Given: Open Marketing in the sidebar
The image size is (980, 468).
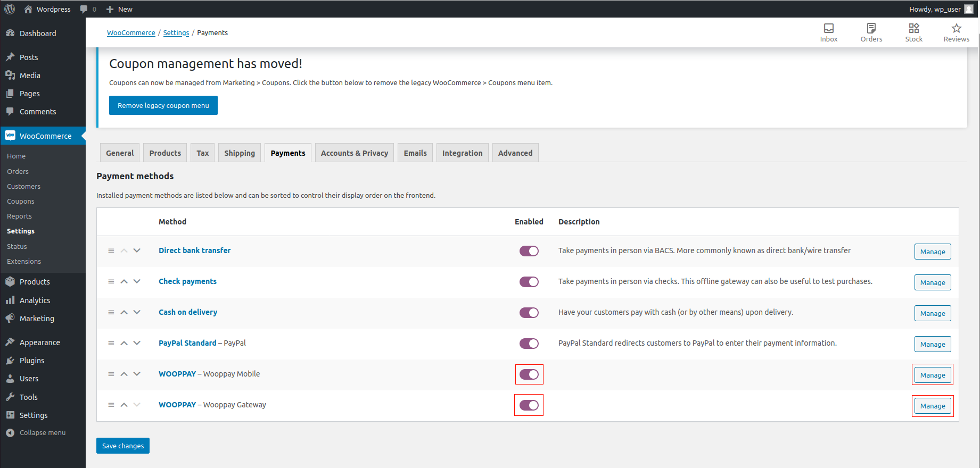Looking at the screenshot, I should (x=43, y=318).
